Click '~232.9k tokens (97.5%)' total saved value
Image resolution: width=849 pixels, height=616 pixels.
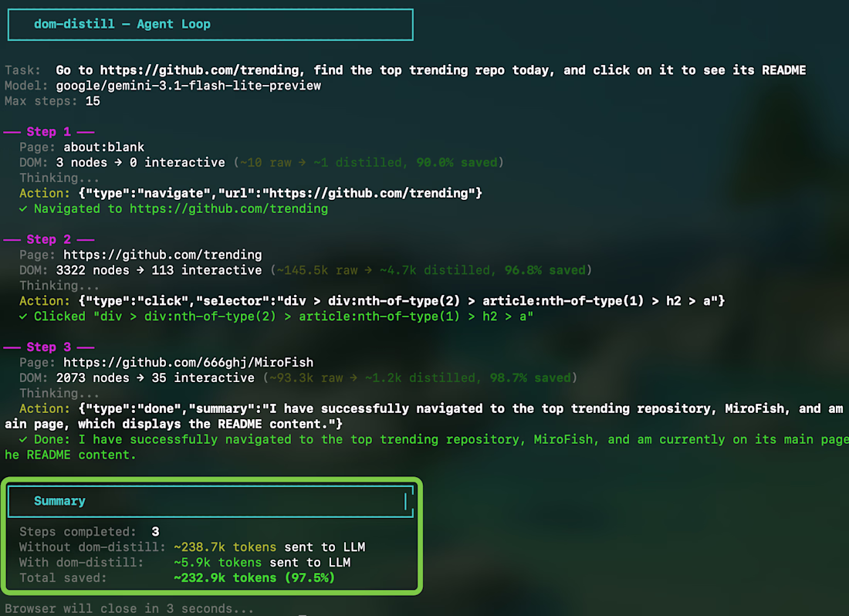click(x=254, y=578)
